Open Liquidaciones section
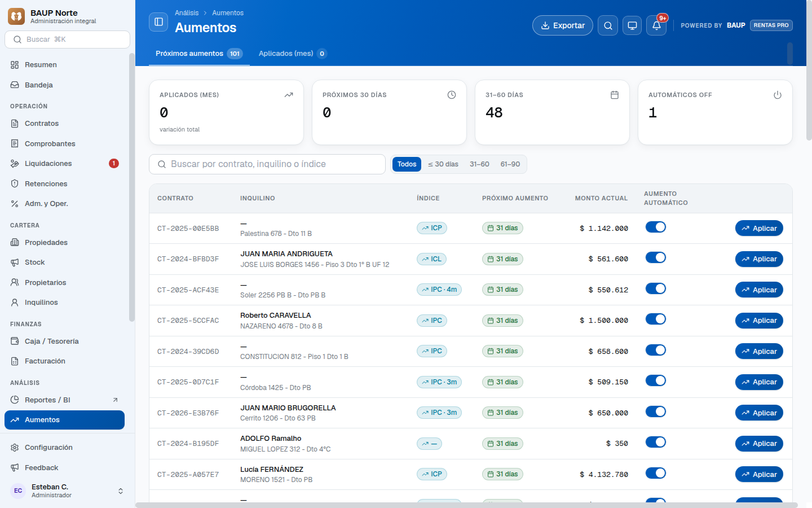The width and height of the screenshot is (812, 508). [x=64, y=164]
